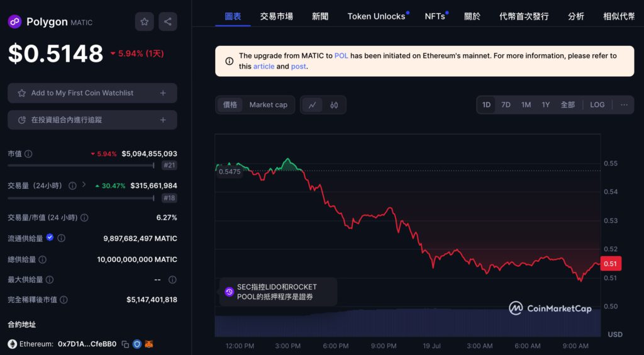Open the POL link in notice

341,56
